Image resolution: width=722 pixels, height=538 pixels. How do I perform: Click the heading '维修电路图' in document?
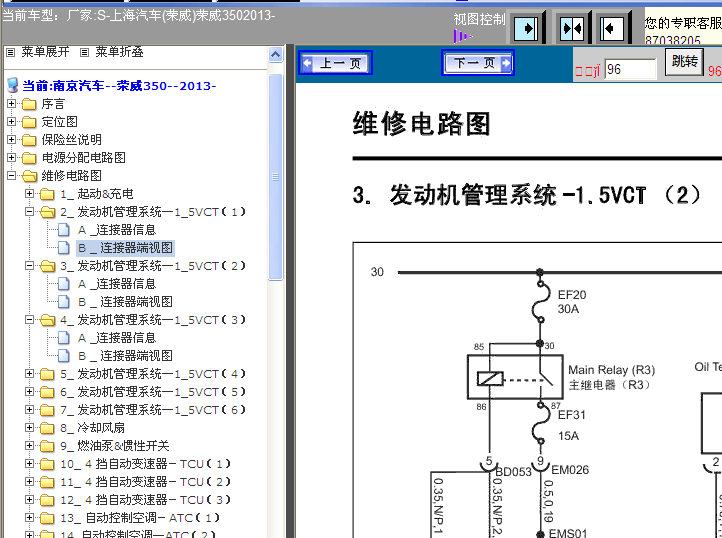click(x=421, y=124)
